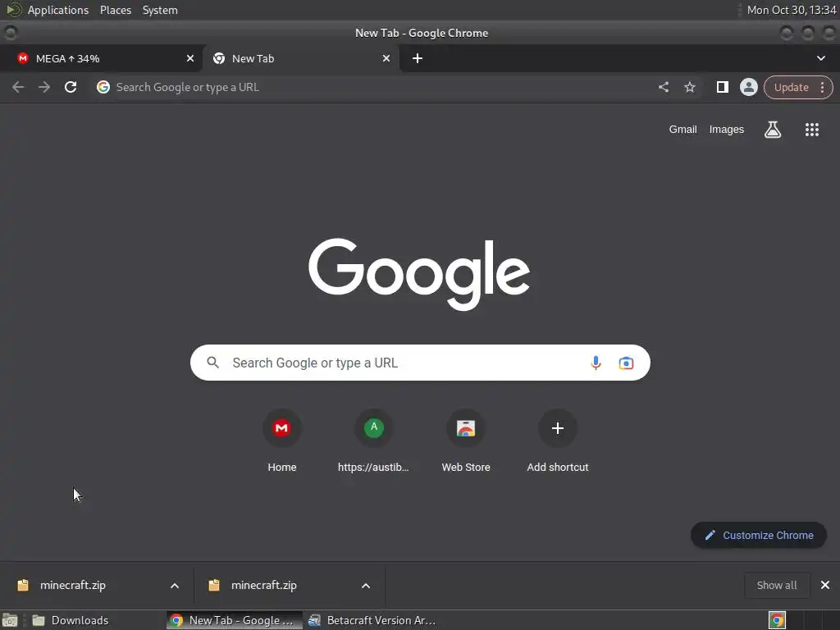Screen dimensions: 840x630
Task: Close the MEGA tab
Action: tap(190, 58)
